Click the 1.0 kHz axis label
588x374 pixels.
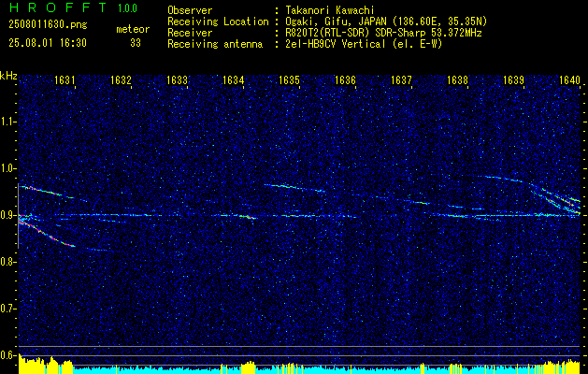coord(7,168)
